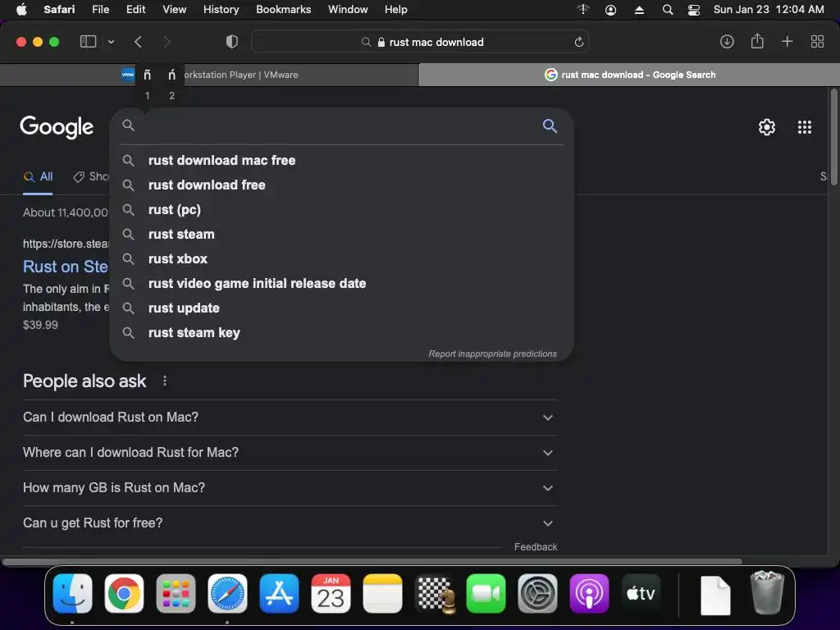Open Apple TV from the Dock
This screenshot has width=840, height=630.
pos(641,594)
